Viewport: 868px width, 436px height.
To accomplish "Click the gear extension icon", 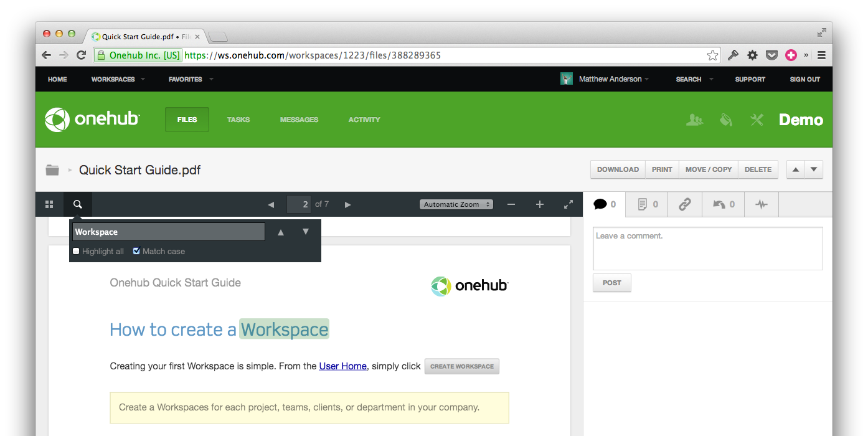I will tap(752, 55).
